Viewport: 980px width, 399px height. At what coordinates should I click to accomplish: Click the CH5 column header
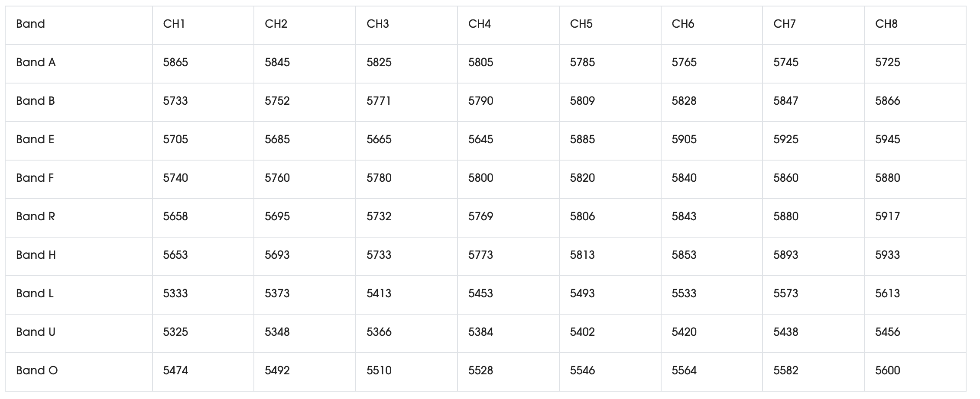click(581, 24)
